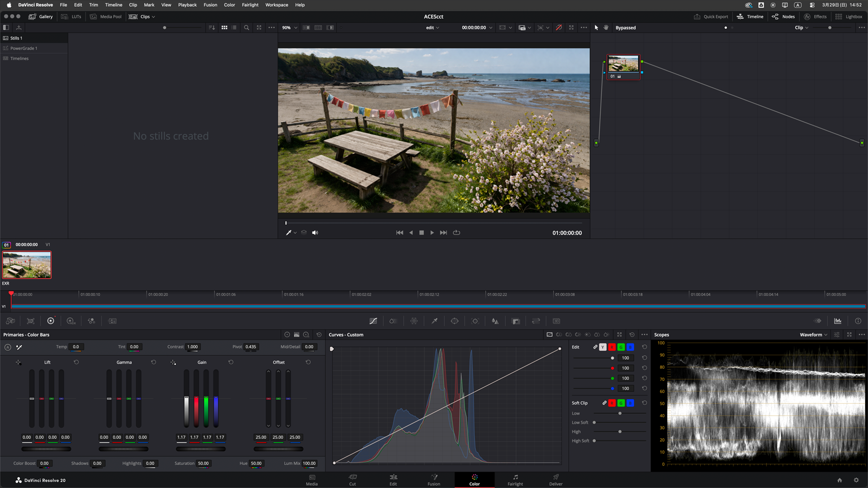This screenshot has width=868, height=488.
Task: Click the Tracker palette icon
Action: [475, 321]
